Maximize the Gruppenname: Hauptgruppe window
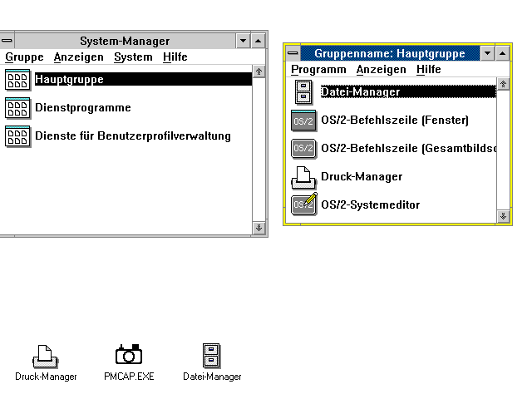 click(502, 53)
